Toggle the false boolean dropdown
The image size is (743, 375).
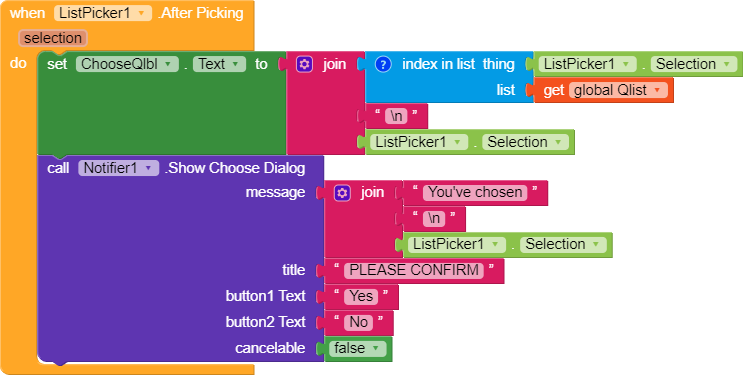358,348
